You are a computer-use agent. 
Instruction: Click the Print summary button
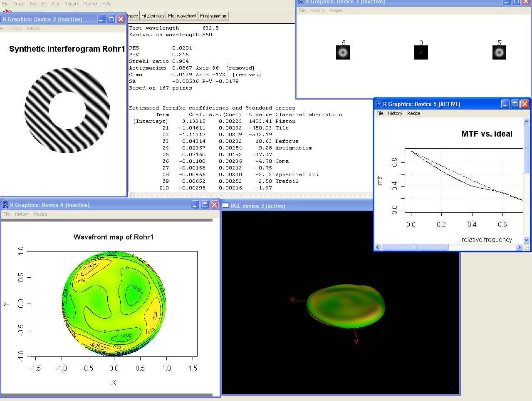pos(213,16)
